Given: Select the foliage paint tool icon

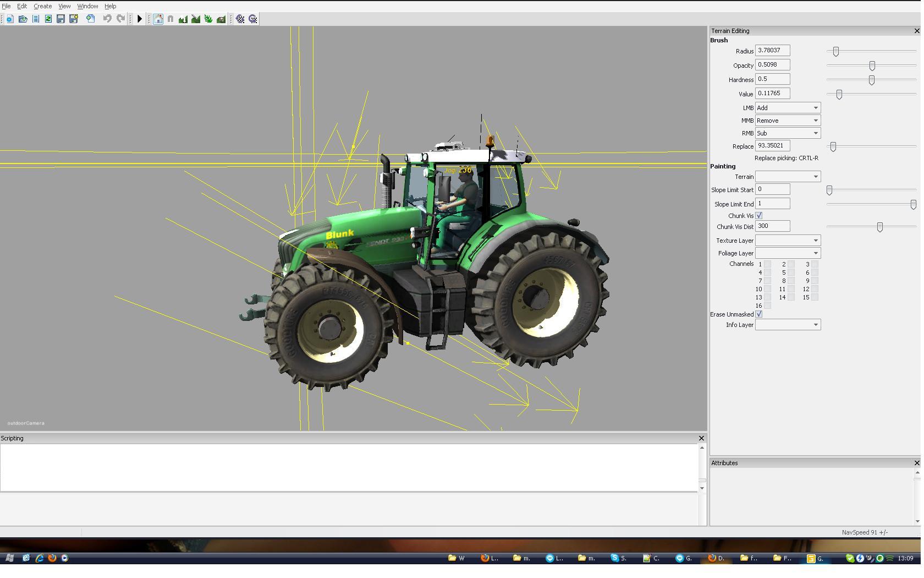Looking at the screenshot, I should click(208, 19).
